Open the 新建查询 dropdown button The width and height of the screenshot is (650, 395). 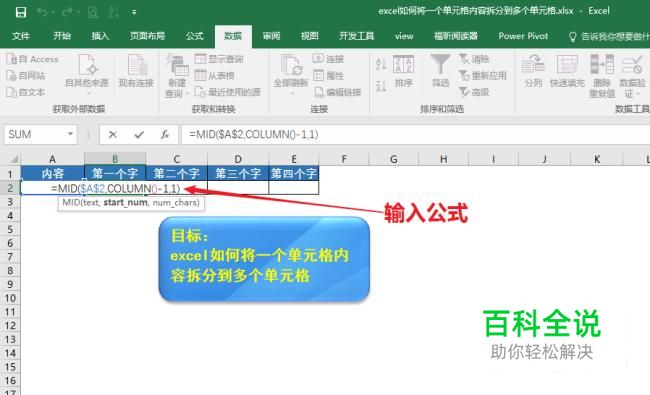[177, 76]
